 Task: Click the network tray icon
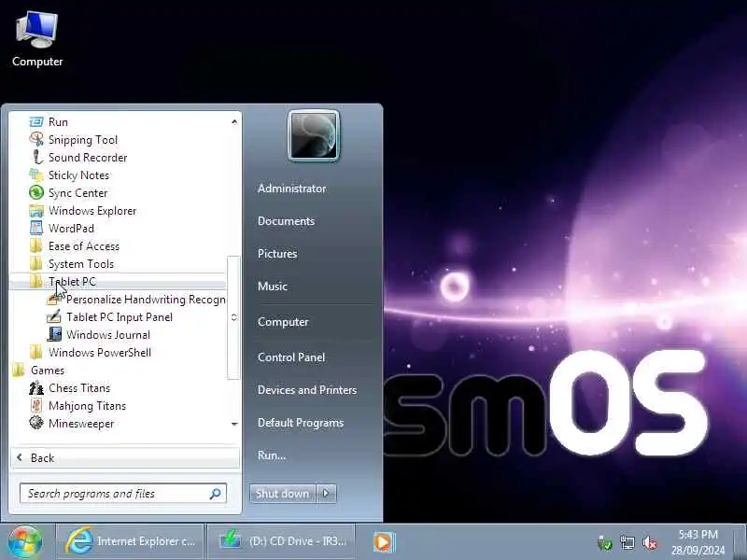(627, 542)
